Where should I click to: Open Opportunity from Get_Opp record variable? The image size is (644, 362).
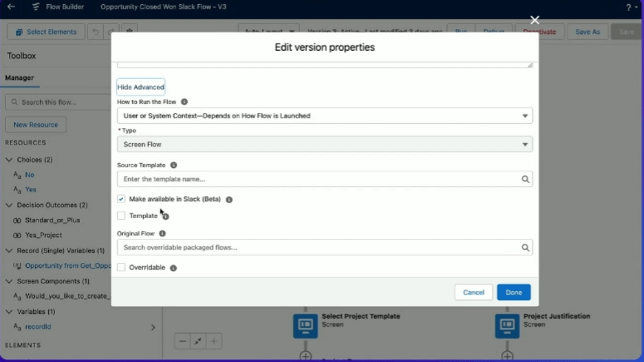point(67,266)
